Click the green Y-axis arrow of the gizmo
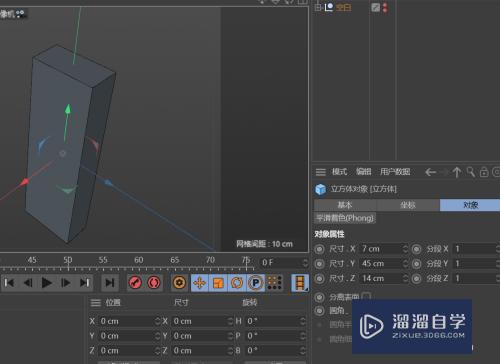This screenshot has width=500, height=364. [x=68, y=110]
